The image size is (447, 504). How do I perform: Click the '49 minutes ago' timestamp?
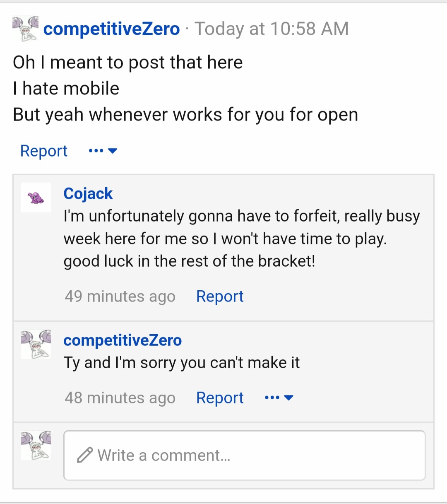[x=120, y=296]
